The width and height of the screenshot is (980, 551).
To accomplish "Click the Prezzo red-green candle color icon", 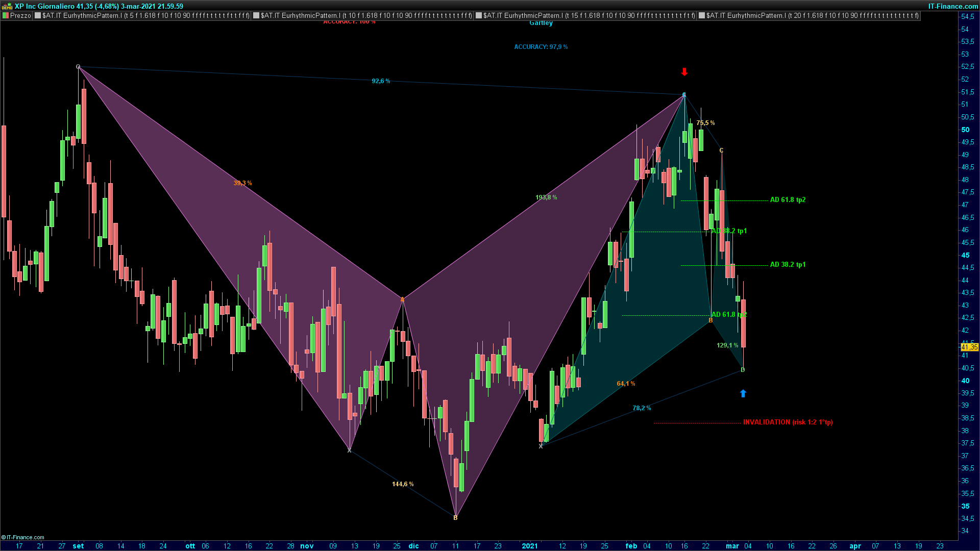I will [6, 16].
